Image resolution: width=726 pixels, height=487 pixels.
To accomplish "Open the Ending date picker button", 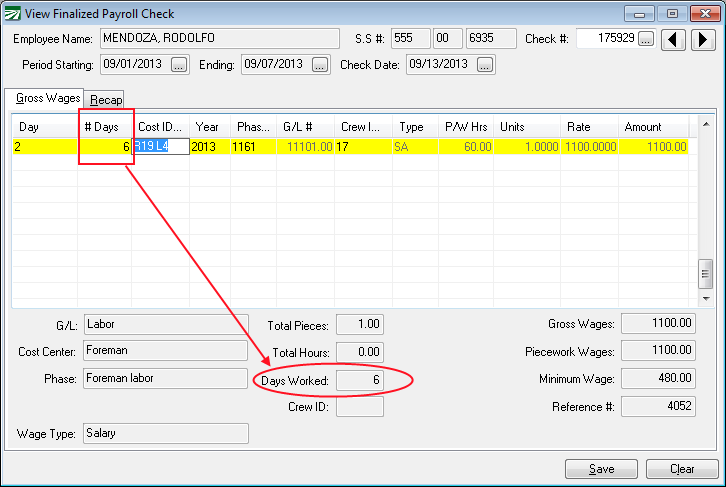I will 320,65.
